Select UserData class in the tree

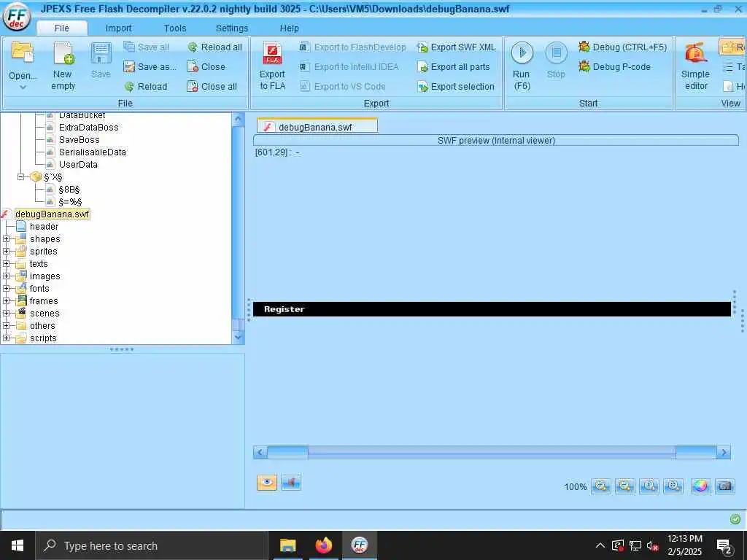tap(78, 164)
